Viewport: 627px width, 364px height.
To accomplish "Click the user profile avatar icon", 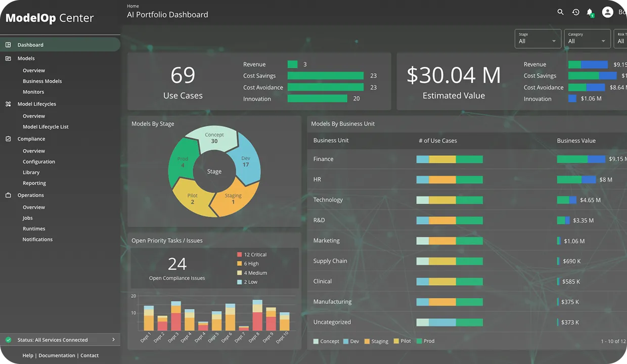I will click(607, 12).
